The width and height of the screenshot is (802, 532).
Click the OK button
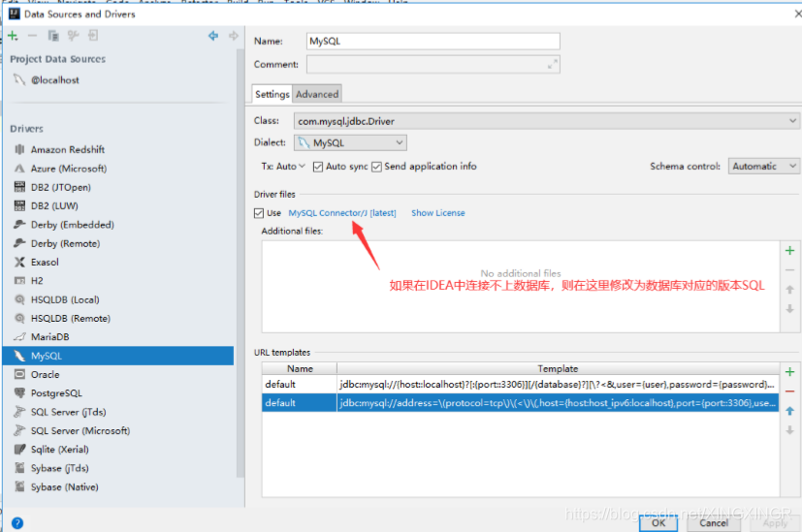(658, 523)
